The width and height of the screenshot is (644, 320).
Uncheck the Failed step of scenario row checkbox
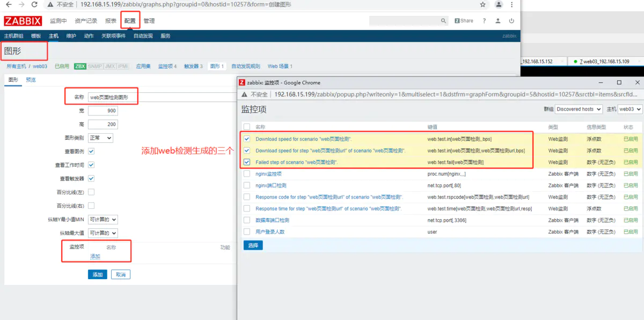coord(247,162)
